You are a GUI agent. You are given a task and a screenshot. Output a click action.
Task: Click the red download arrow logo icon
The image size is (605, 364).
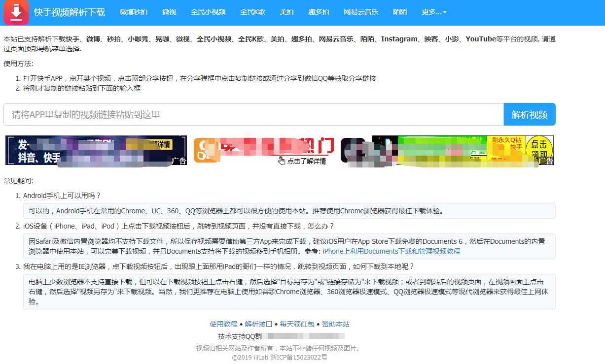[x=16, y=13]
